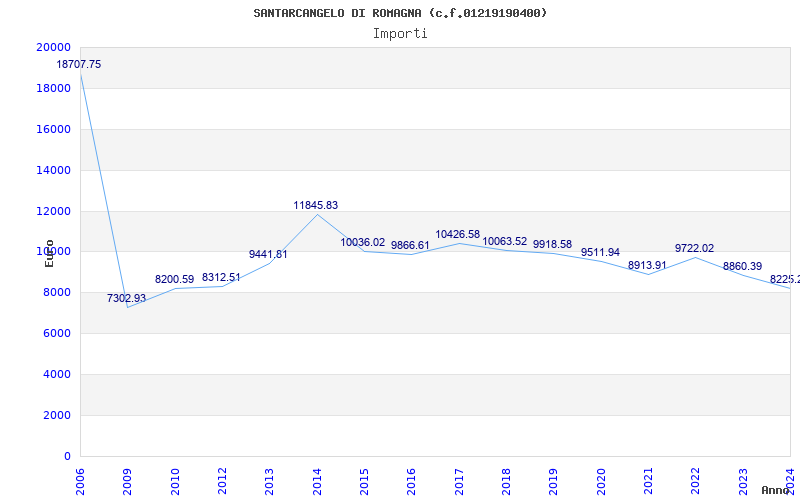
Task: Click the y-axis tick 20000
Action: 54,47
